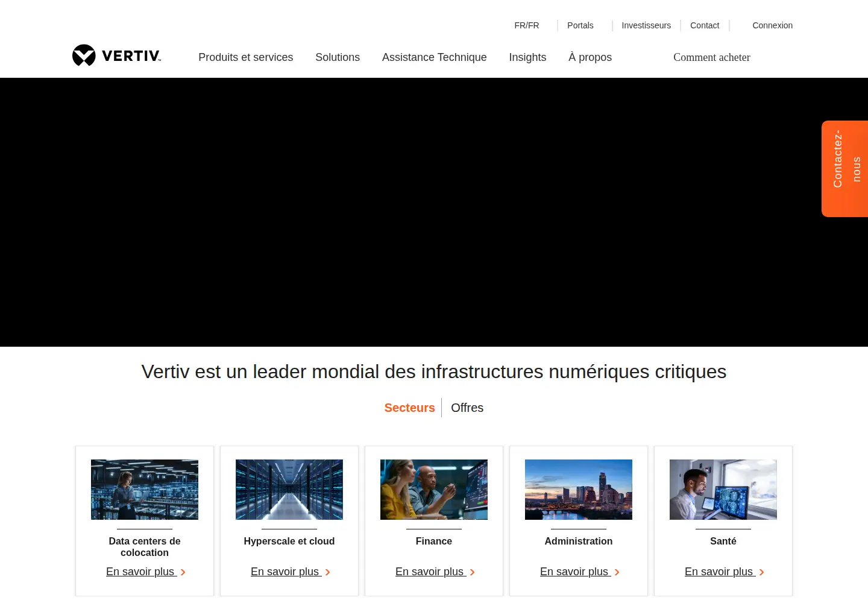Click the Administration card title

[579, 541]
